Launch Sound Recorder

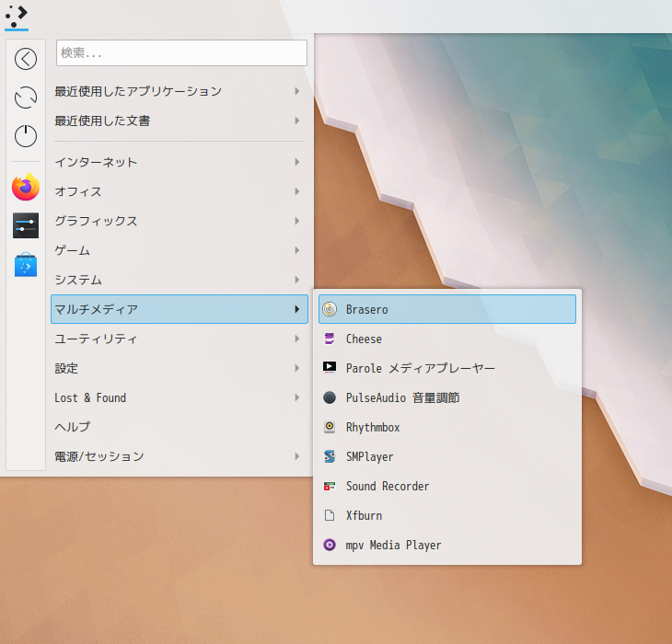447,486
